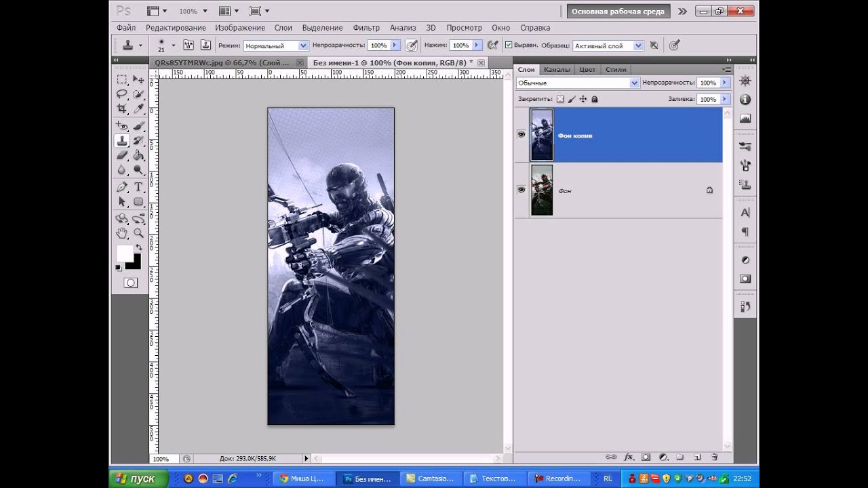Create a new layer in Layers panel
The height and width of the screenshot is (488, 868).
coord(697,457)
